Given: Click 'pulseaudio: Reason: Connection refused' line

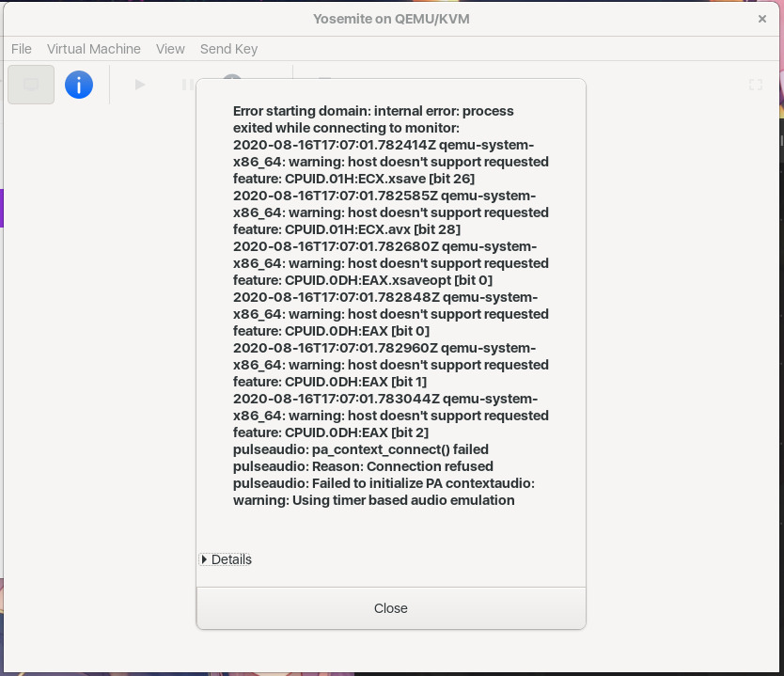Looking at the screenshot, I should tap(363, 466).
